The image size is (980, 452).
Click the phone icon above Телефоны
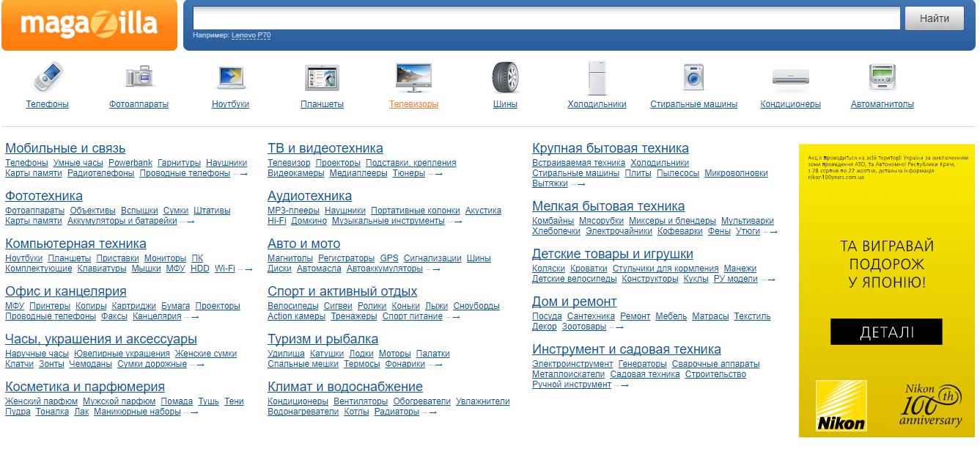point(48,77)
